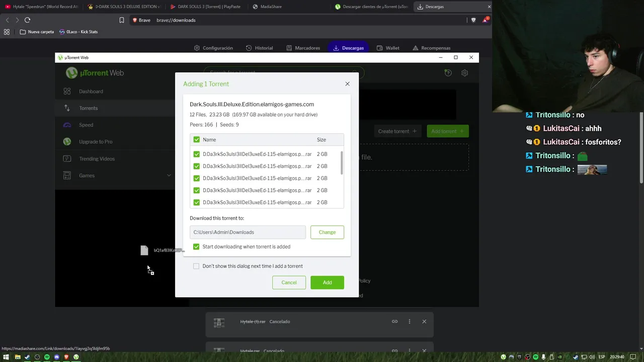Screen dimensions: 644x362
Task: Click the Speed gauge icon
Action: tap(67, 125)
